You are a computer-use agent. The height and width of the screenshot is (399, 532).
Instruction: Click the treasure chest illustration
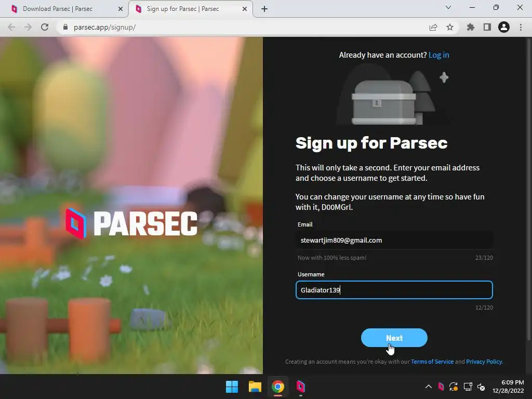point(384,102)
